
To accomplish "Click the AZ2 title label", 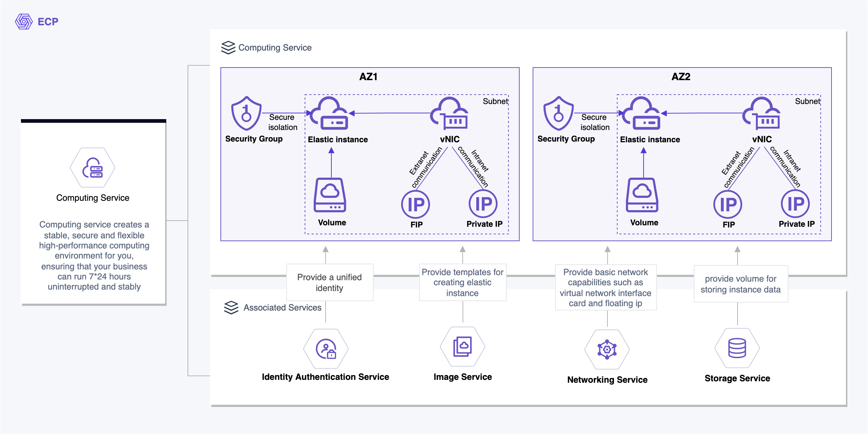I will [x=681, y=77].
